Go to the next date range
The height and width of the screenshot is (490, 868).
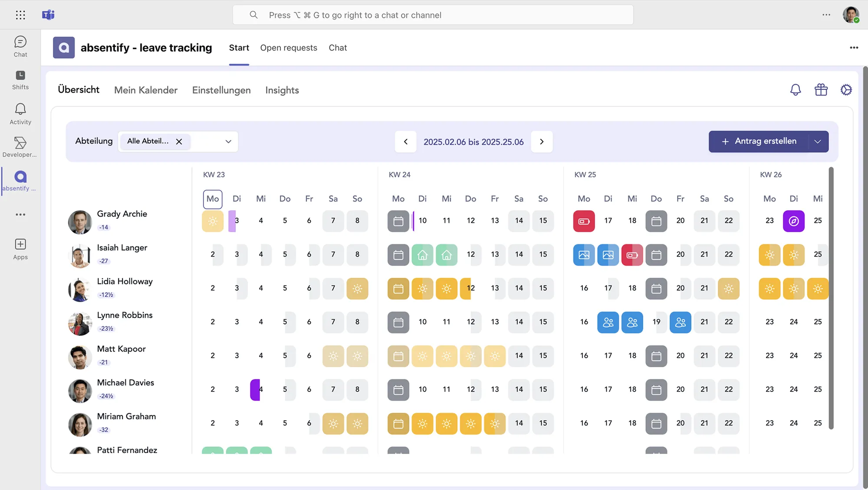(x=542, y=141)
